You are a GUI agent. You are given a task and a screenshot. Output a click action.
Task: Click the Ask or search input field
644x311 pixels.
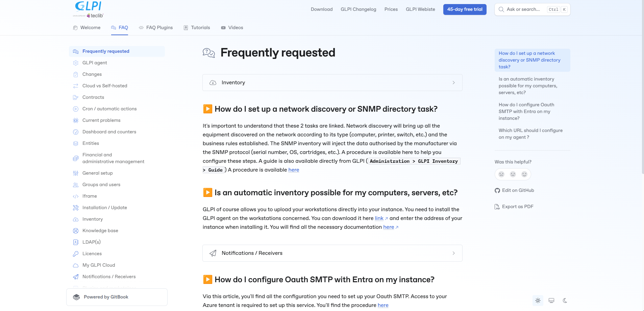pos(532,9)
